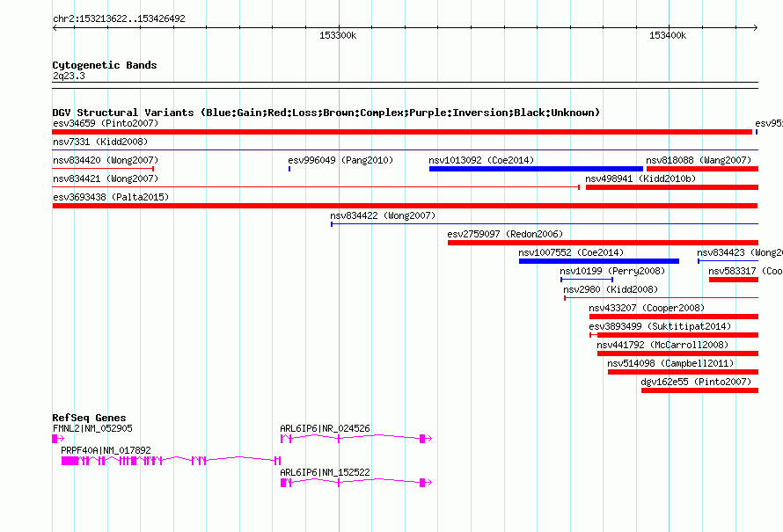Click the dgv162e55 red loss bar
This screenshot has height=532, width=783.
(x=699, y=390)
